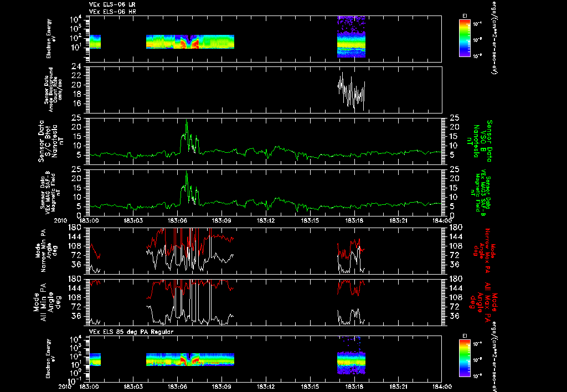
Task: Click the bottom spectrogram's rainbow color bar
Action: 465,359
